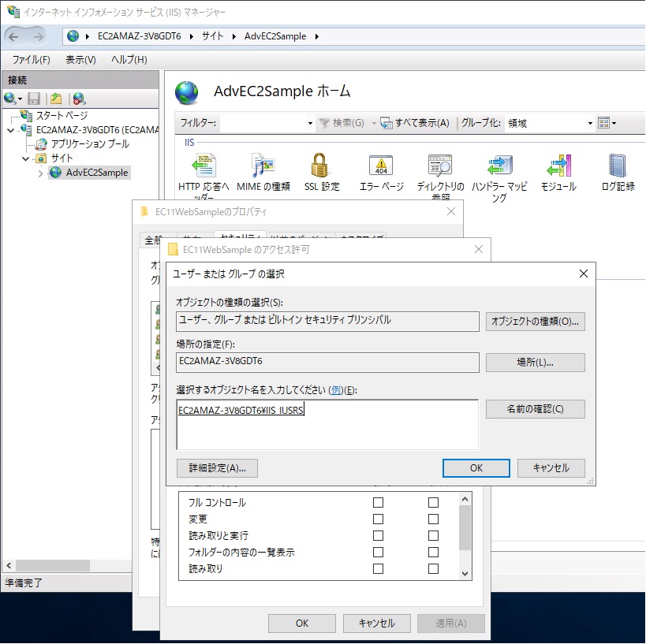Click the save disk icon in 接続 toolbar
Image resolution: width=646 pixels, height=644 pixels.
click(34, 99)
